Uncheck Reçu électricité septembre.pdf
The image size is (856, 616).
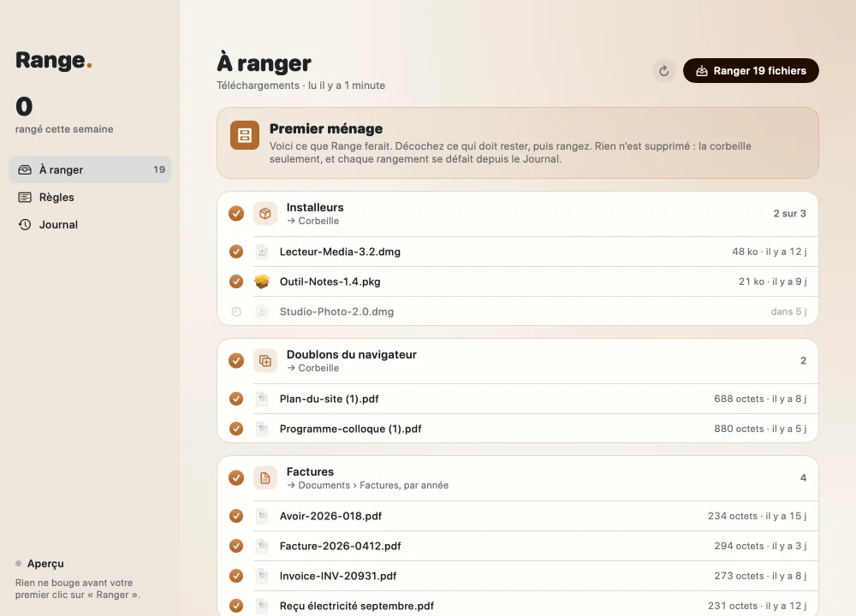point(236,607)
